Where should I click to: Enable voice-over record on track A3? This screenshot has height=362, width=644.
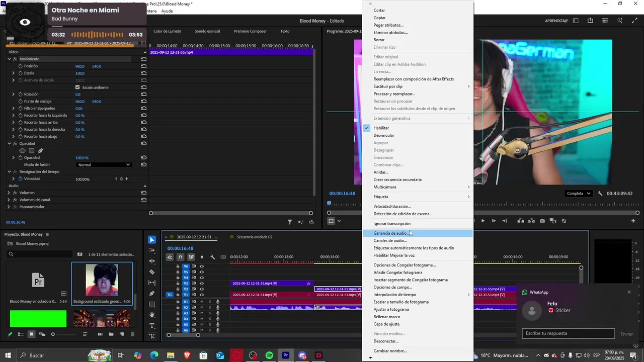218,313
